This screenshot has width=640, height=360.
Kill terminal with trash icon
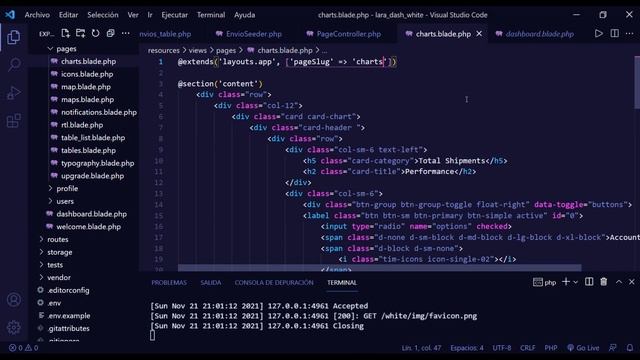point(604,282)
